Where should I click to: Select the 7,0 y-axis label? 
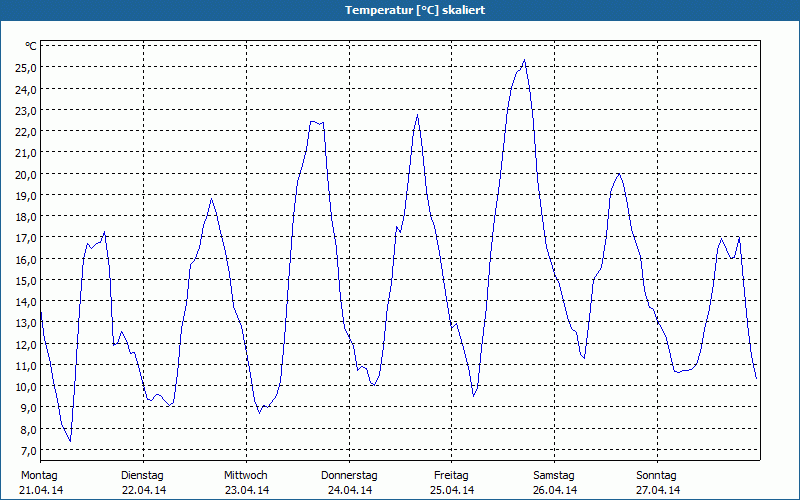click(x=26, y=451)
